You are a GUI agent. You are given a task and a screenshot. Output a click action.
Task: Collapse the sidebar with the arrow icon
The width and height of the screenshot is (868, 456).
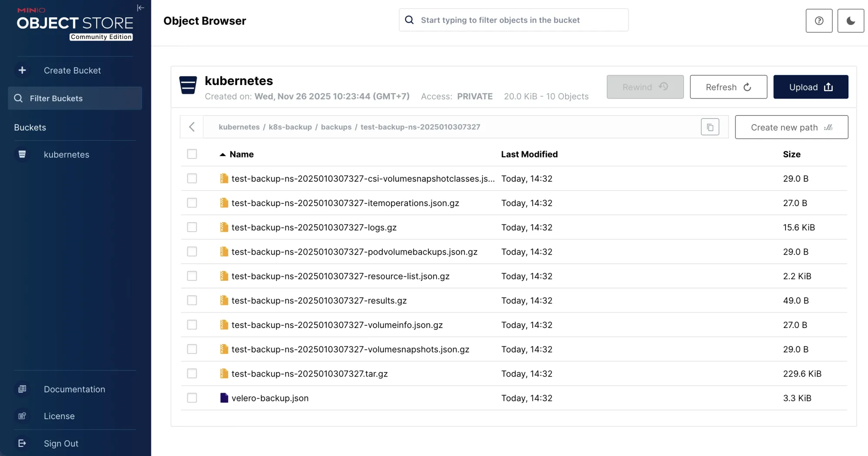coord(140,8)
